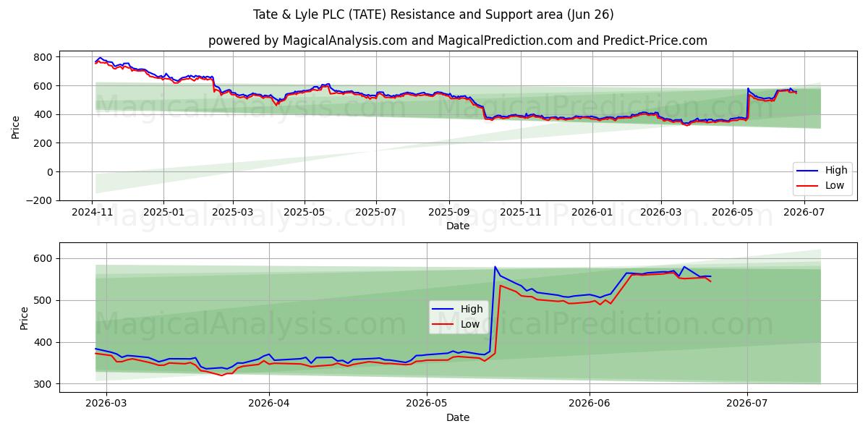Click the '800' y-axis value on the top chart

[44, 57]
